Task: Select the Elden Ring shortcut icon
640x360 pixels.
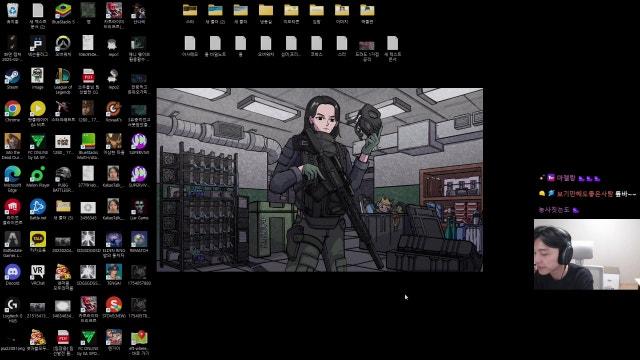Action: click(x=113, y=244)
